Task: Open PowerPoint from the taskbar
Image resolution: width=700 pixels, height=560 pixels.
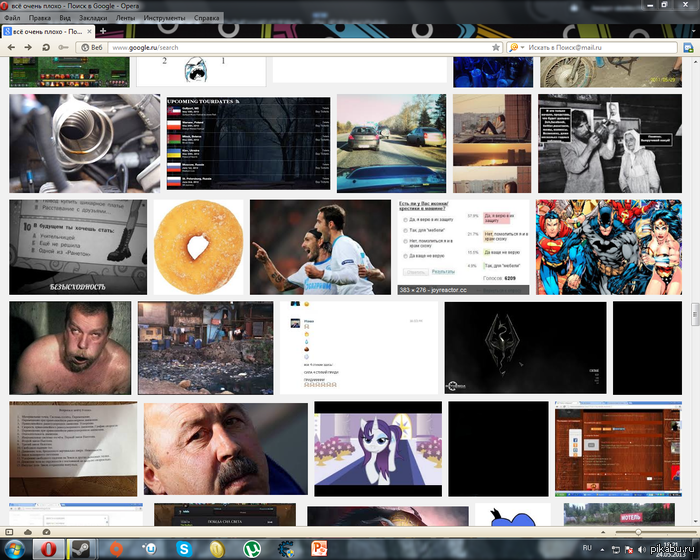Action: coord(319,549)
